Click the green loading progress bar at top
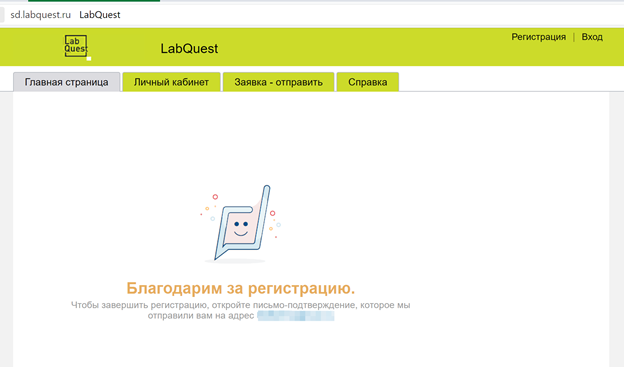The height and width of the screenshot is (367, 624). tap(94, 1)
